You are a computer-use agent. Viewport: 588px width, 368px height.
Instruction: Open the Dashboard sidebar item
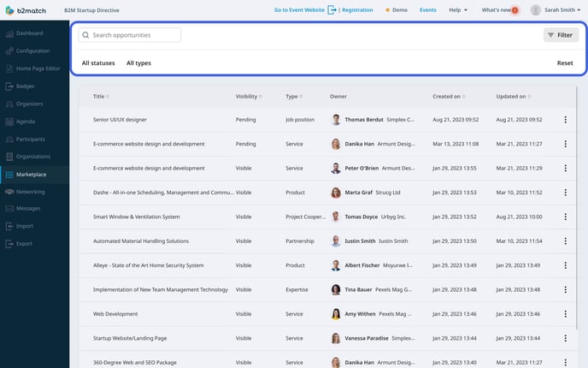pos(29,33)
